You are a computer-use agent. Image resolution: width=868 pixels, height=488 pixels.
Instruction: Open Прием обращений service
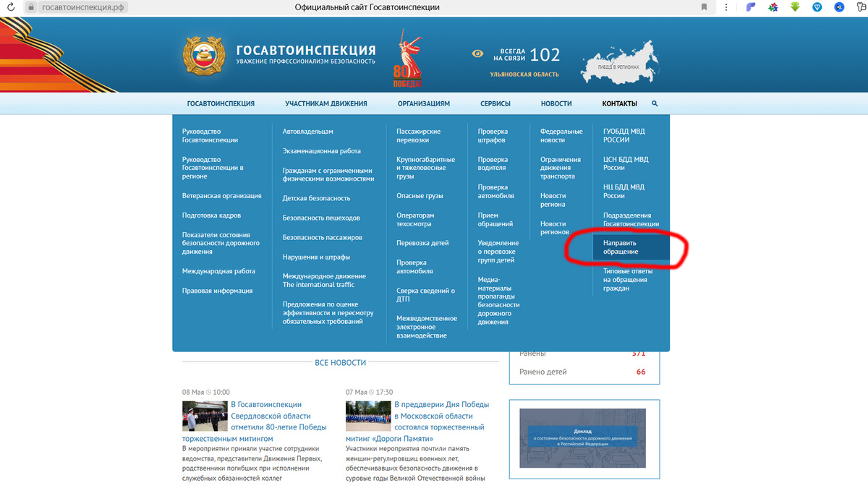tap(495, 220)
